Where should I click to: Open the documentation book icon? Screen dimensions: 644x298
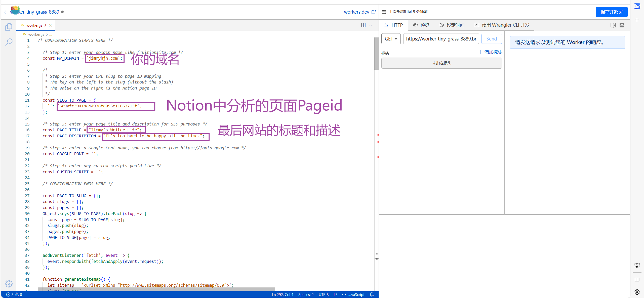click(x=613, y=25)
